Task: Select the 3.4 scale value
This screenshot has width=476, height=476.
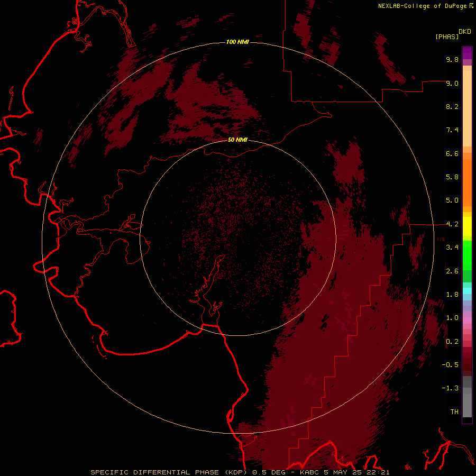Action: point(452,248)
